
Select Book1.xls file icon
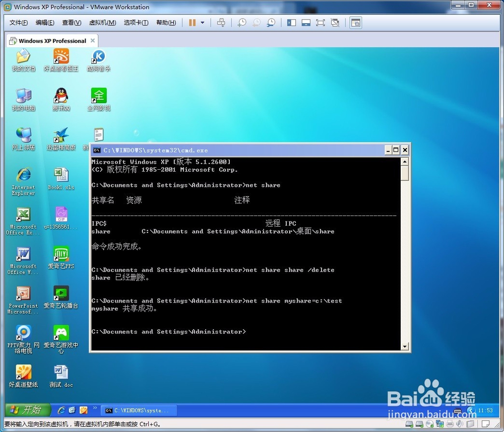[x=61, y=179]
